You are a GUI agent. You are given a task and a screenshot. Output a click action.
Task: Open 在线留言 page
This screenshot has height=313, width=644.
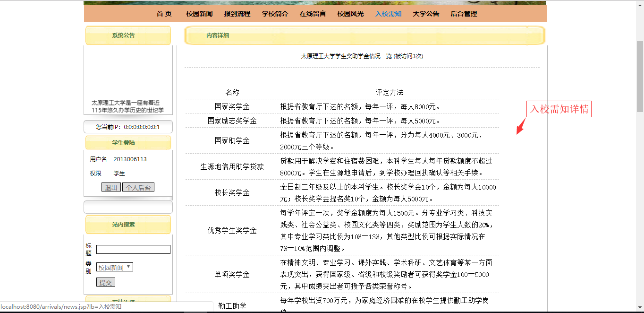[x=313, y=14]
